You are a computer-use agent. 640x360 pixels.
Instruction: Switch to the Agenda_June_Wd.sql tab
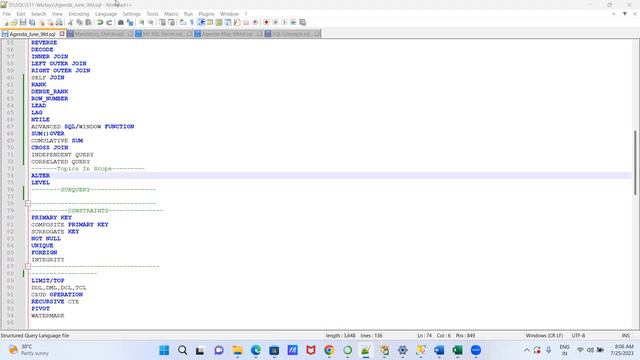33,34
